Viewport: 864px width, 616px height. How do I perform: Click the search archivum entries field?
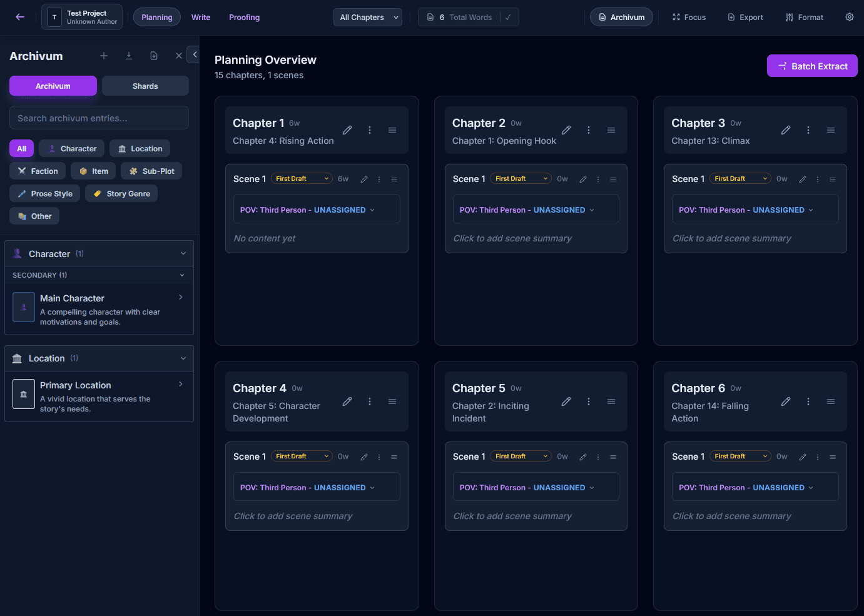(x=99, y=118)
